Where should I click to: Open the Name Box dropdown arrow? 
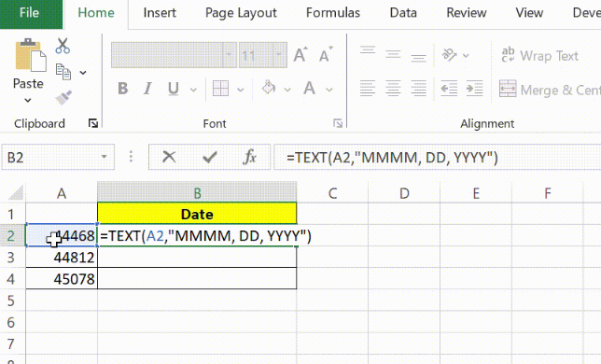[x=104, y=157]
